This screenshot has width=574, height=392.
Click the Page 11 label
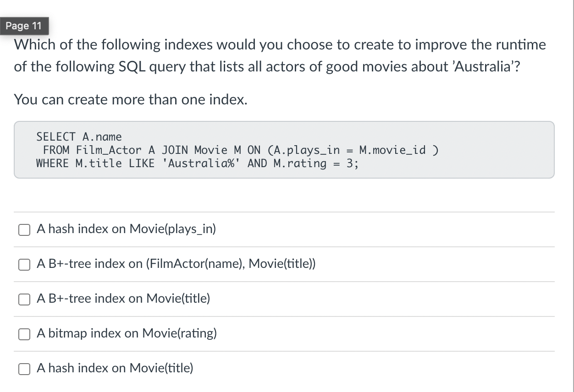(24, 26)
